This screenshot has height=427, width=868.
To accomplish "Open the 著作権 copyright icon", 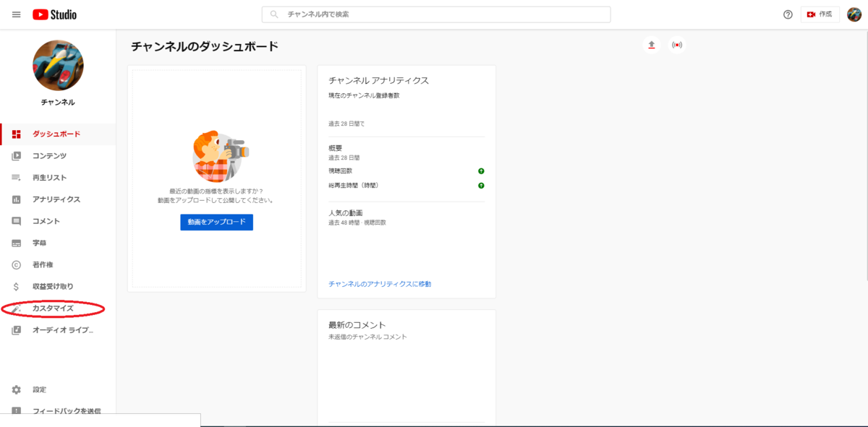I will pyautogui.click(x=16, y=264).
